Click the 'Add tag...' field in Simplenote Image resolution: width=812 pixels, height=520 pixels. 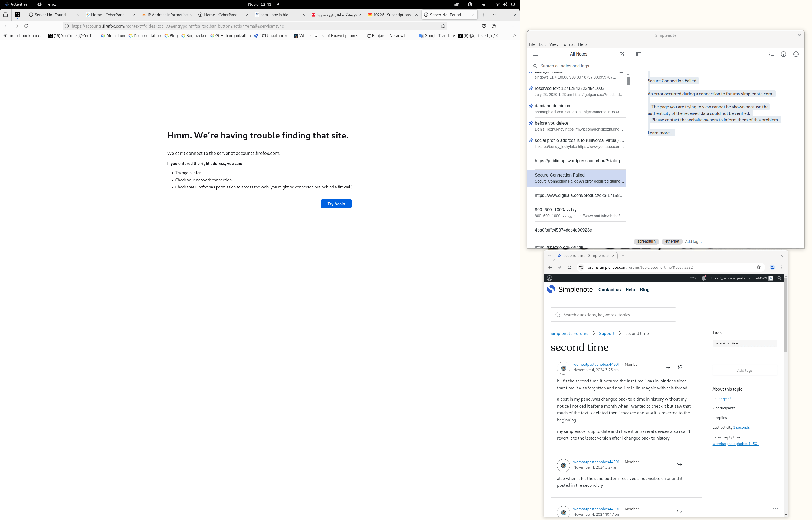693,242
